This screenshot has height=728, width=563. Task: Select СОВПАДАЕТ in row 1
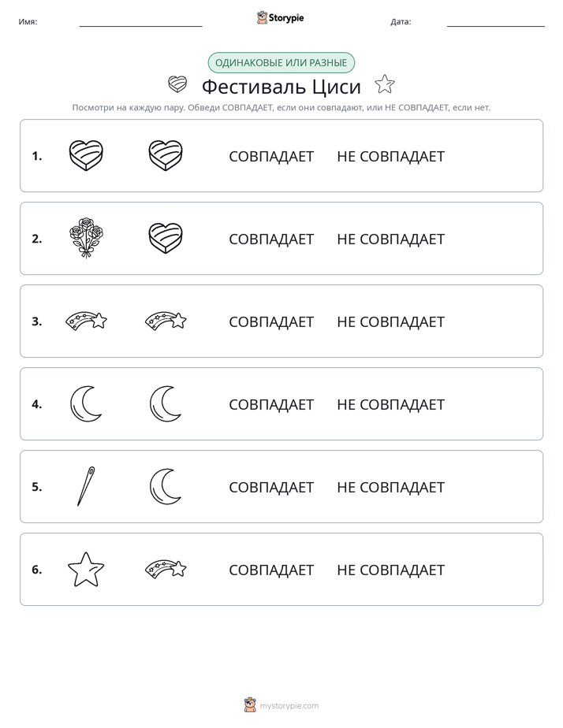point(271,157)
